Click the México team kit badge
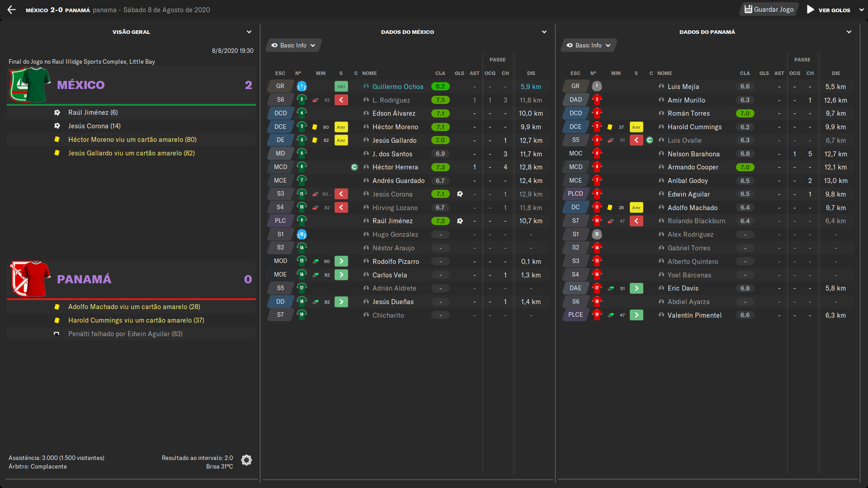 (x=30, y=84)
